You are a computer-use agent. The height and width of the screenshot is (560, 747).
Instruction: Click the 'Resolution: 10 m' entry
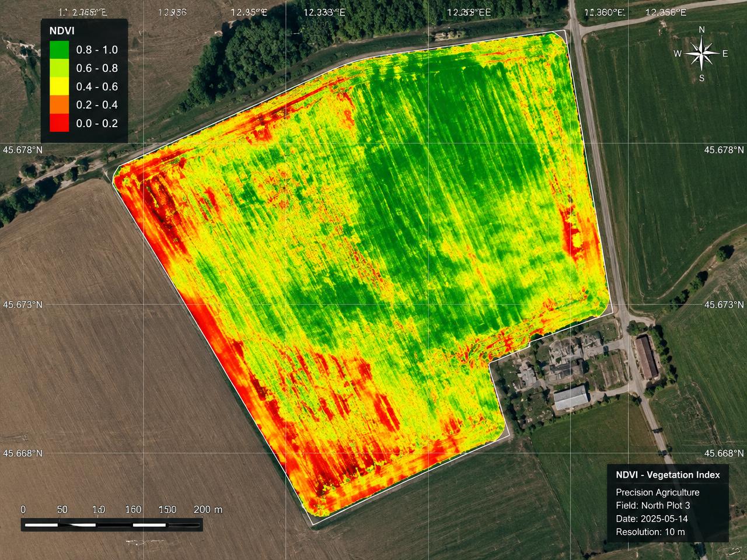650,532
